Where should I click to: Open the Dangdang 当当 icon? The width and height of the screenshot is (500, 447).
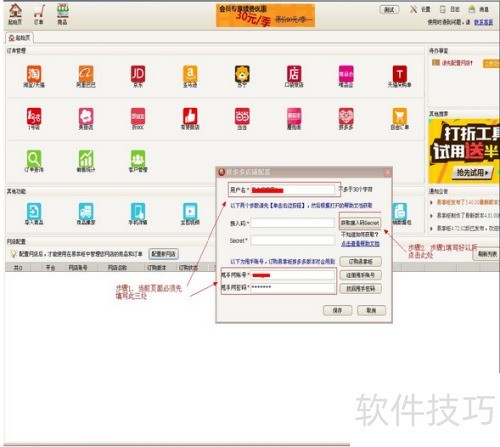pyautogui.click(x=242, y=116)
